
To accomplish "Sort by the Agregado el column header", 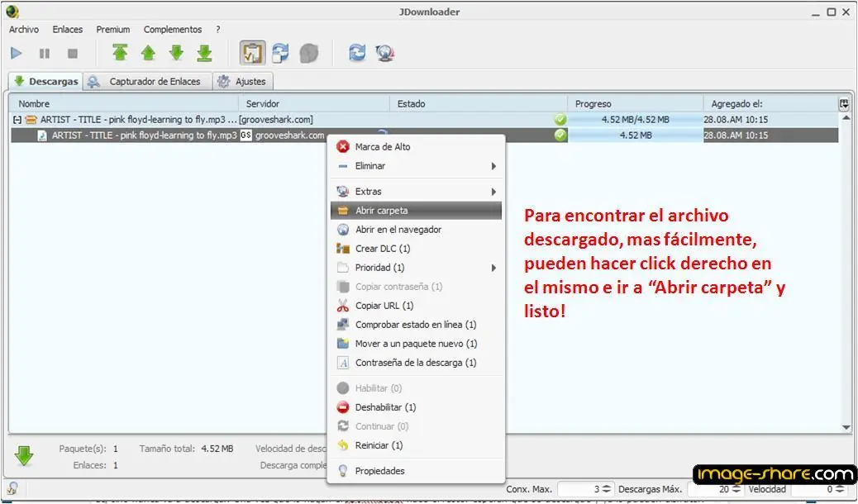I will click(x=770, y=103).
